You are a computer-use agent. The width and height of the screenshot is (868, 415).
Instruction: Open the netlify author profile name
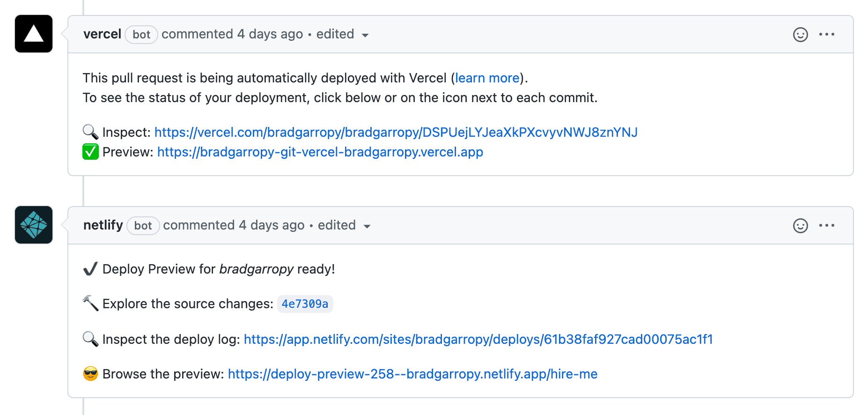pos(103,225)
